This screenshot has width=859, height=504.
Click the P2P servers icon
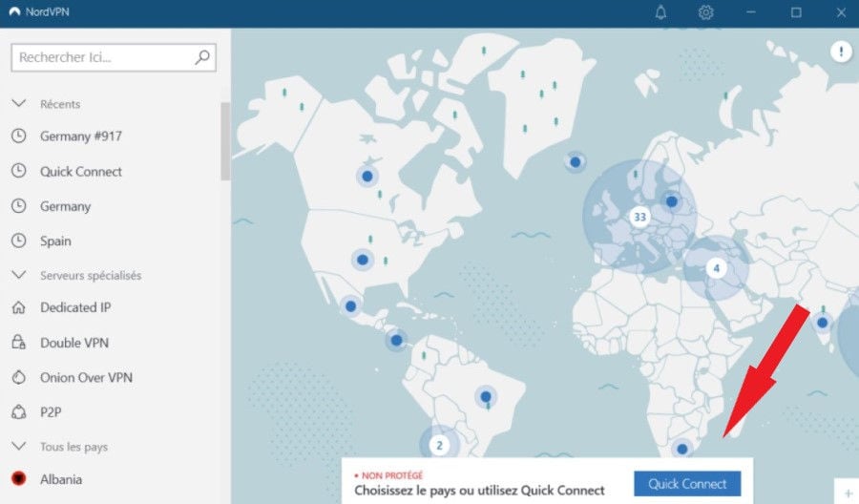[x=18, y=412]
